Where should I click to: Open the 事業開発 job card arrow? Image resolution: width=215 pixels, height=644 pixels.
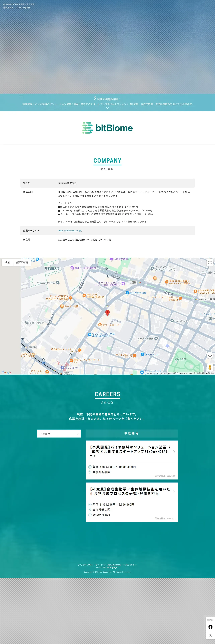174,452
